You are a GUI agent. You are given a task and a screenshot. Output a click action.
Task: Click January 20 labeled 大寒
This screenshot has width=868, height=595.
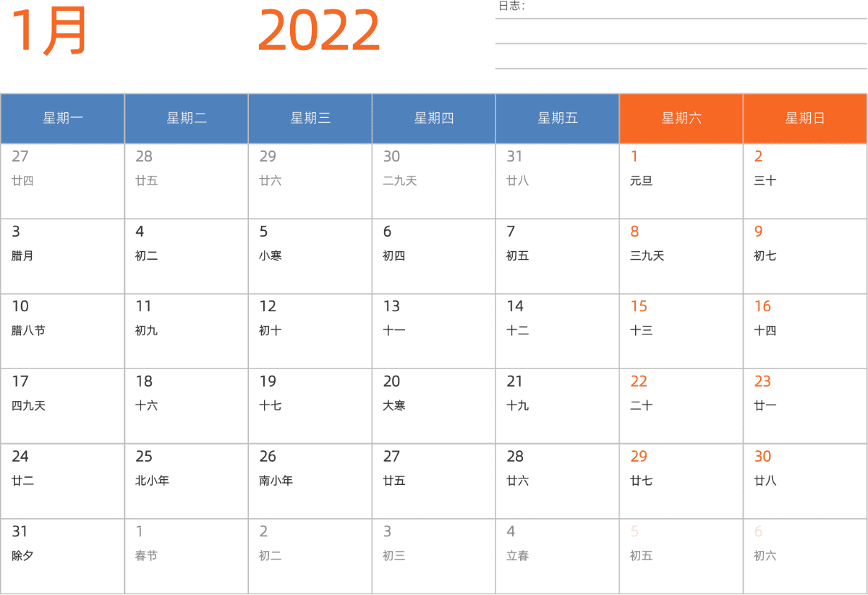pos(434,406)
